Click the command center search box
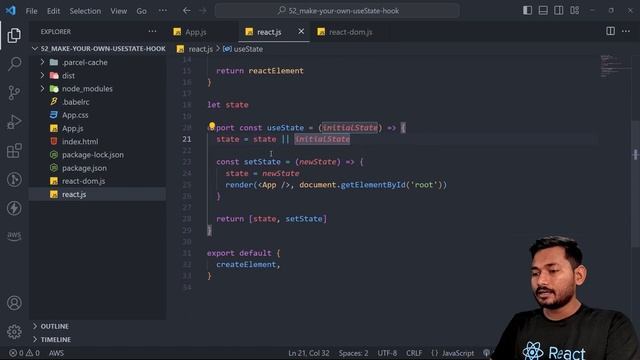Screen dimensions: 640x360 pos(337,11)
